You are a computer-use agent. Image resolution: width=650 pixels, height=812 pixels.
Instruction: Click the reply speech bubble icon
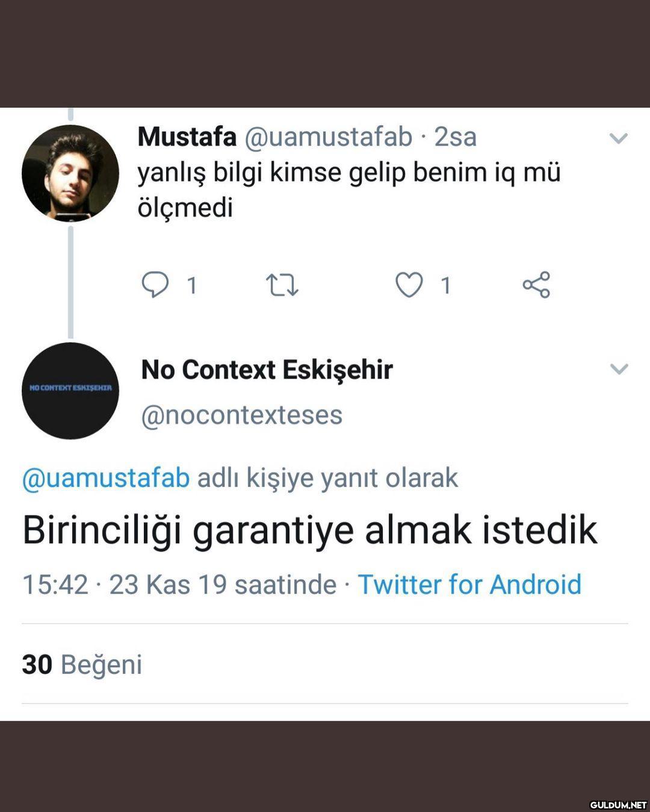point(155,285)
